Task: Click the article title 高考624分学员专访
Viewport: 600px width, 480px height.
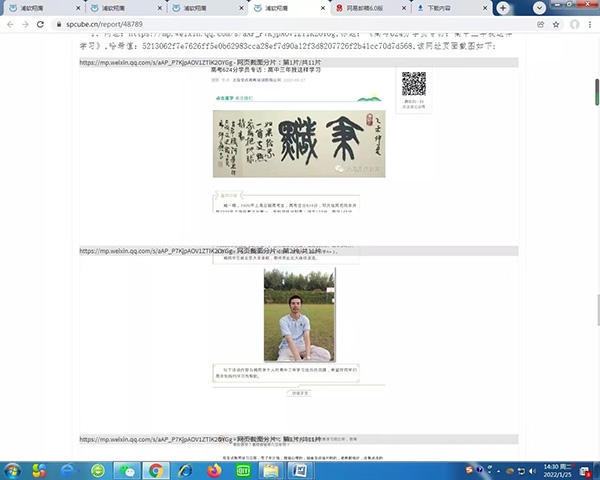Action: click(253, 71)
